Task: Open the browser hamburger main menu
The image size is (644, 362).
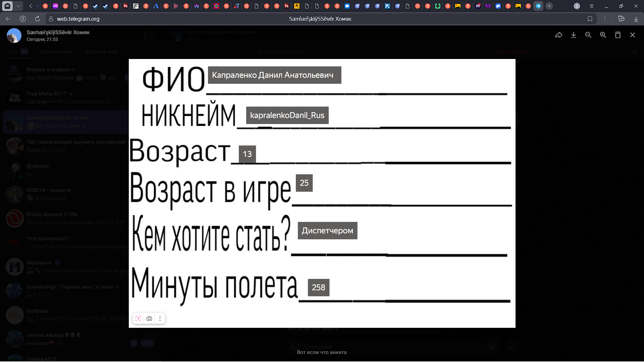Action: (x=592, y=6)
